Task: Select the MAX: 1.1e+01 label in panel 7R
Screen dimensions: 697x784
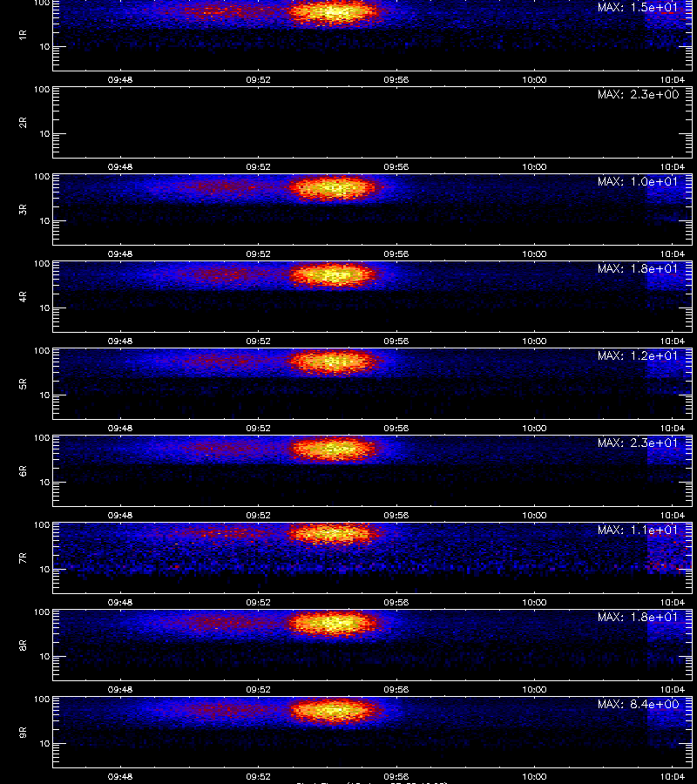Action: click(638, 530)
